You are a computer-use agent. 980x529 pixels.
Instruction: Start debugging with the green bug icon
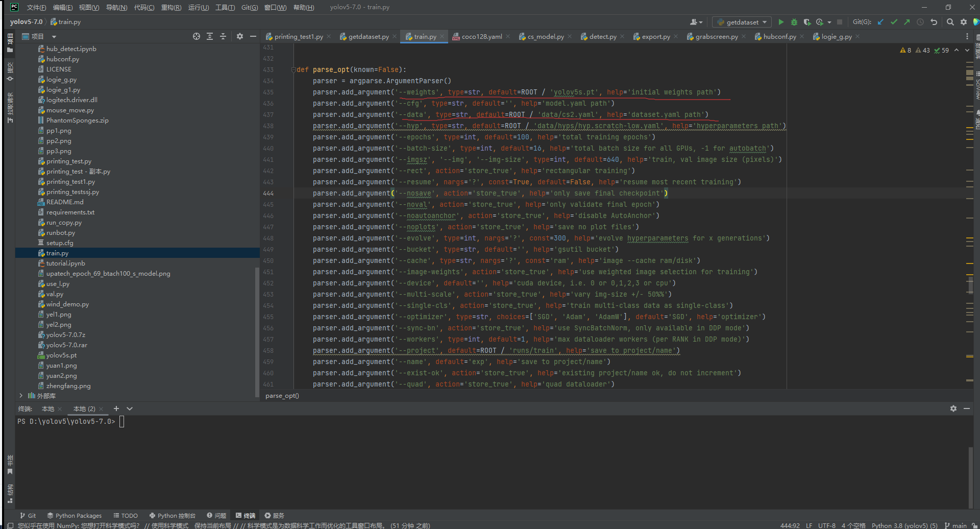794,22
